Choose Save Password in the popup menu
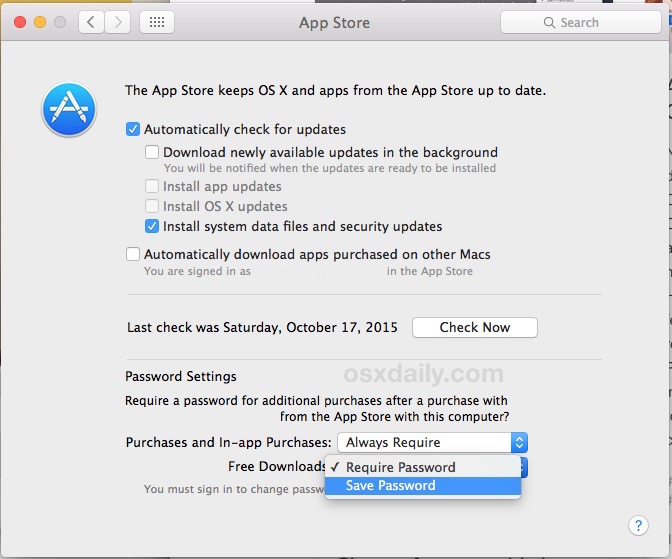This screenshot has height=559, width=672. 423,486
